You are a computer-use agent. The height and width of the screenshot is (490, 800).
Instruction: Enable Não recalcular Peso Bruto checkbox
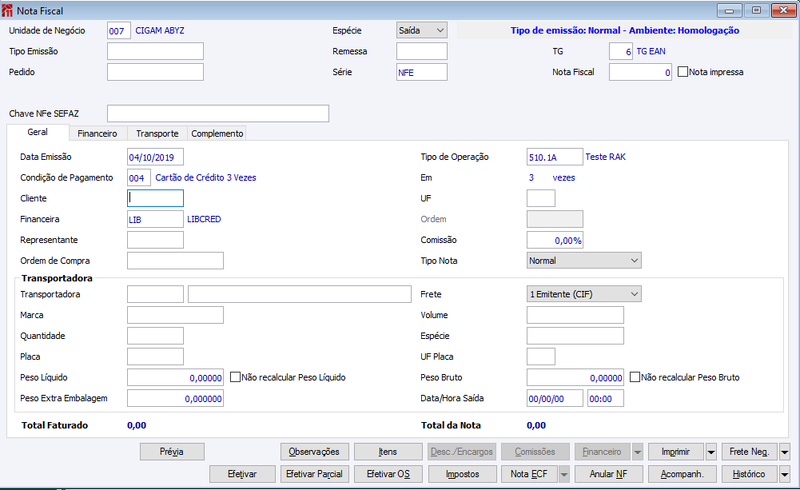coord(635,377)
